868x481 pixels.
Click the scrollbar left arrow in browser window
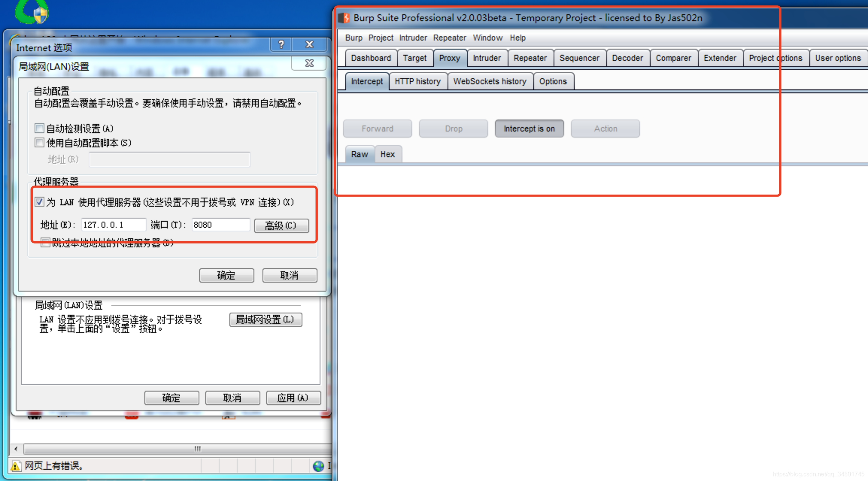16,449
